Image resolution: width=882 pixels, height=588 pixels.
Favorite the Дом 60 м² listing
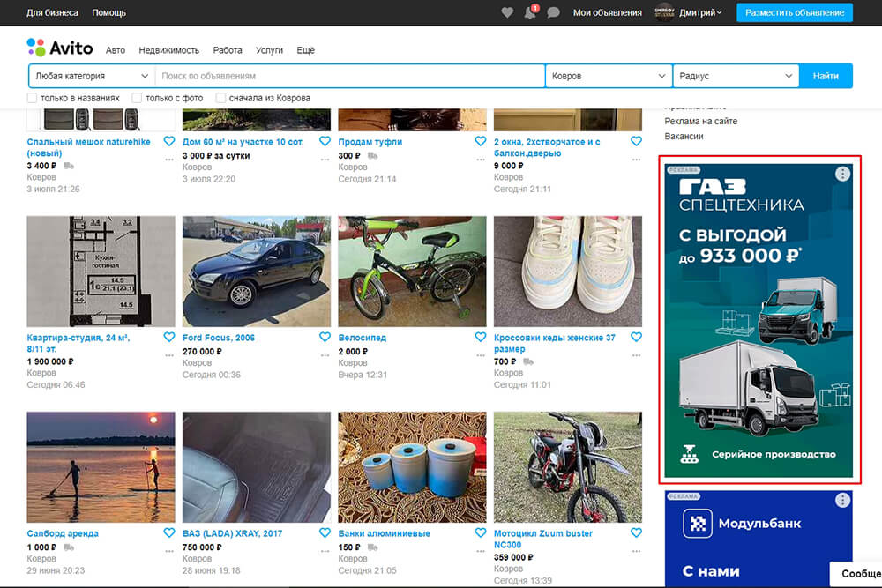click(325, 141)
